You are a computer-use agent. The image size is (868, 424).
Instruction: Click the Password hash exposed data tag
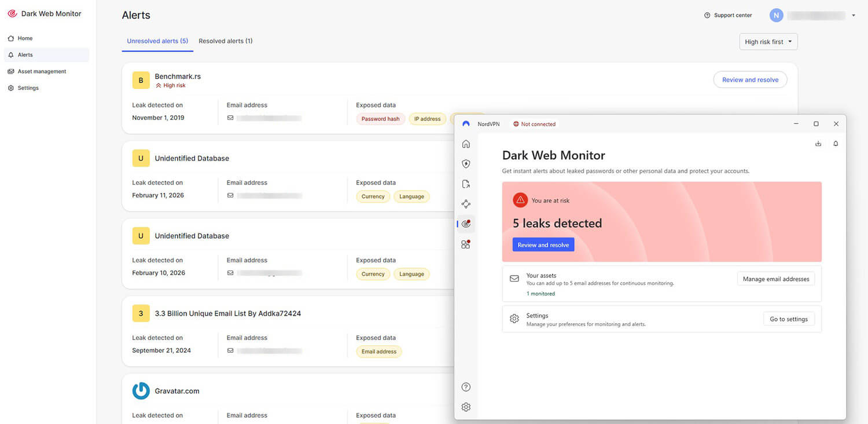click(380, 119)
